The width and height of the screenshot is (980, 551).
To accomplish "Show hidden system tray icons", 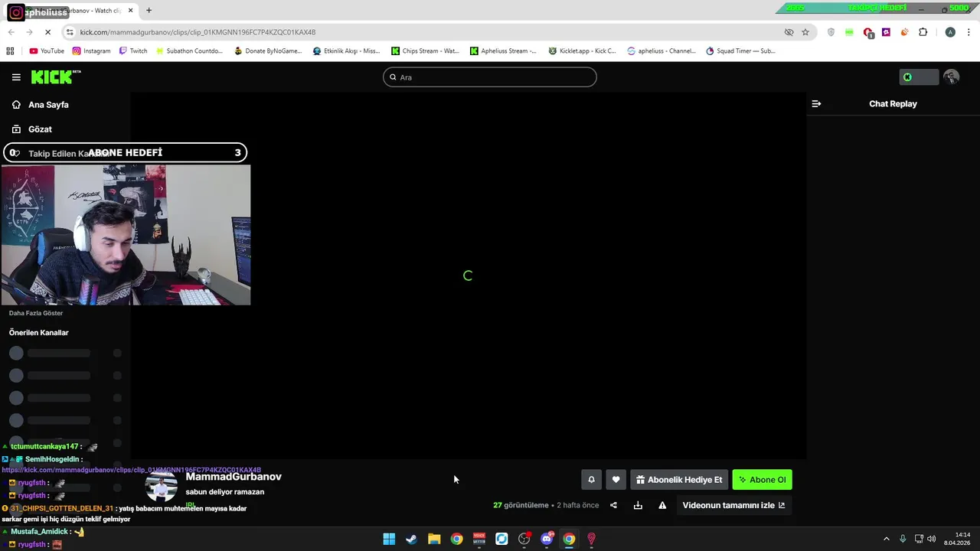I will click(x=887, y=539).
